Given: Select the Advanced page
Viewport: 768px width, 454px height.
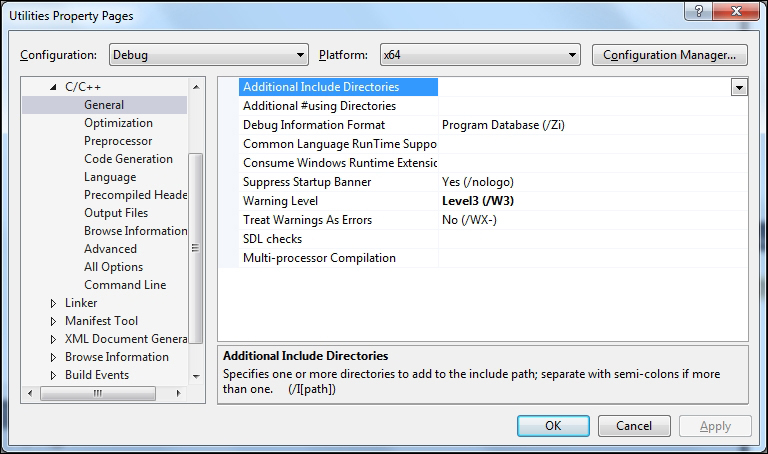Looking at the screenshot, I should (110, 249).
